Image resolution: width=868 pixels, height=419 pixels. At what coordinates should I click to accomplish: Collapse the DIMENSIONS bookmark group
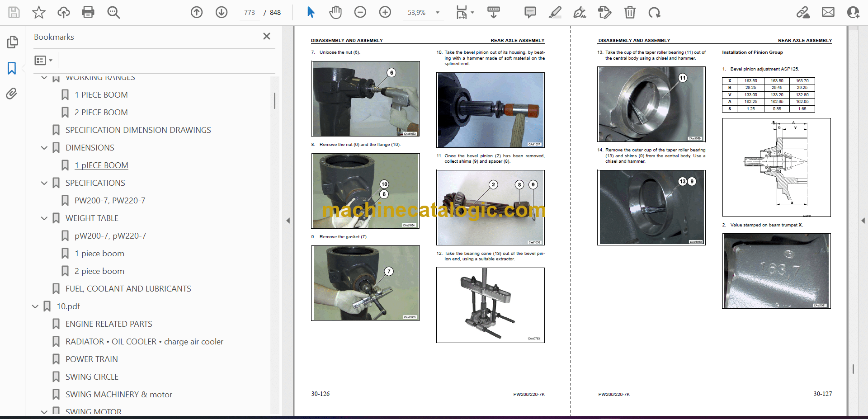pyautogui.click(x=44, y=148)
